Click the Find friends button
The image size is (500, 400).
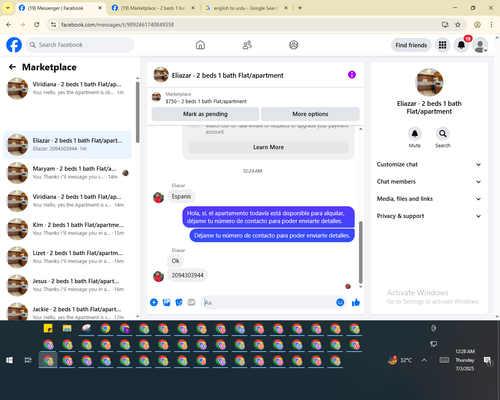(x=411, y=45)
